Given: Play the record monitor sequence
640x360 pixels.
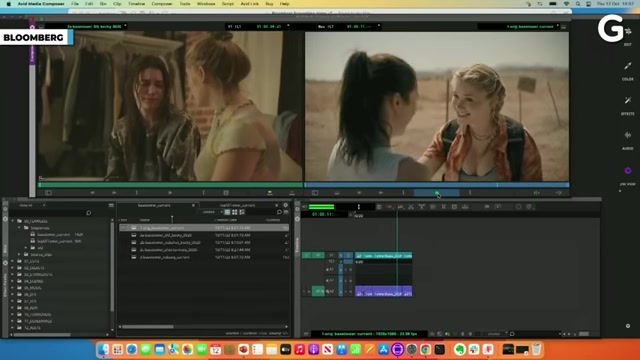Looking at the screenshot, I should pyautogui.click(x=437, y=193).
